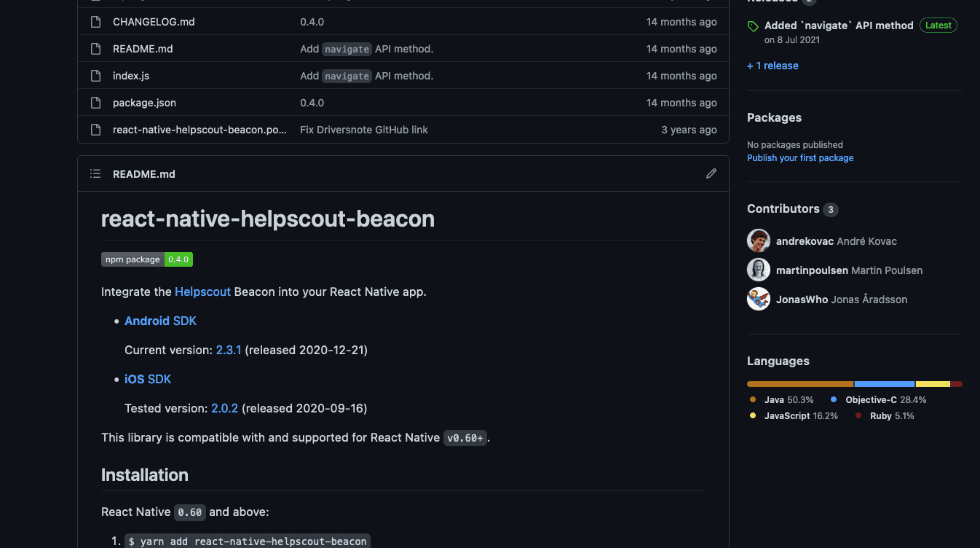Open the README.md file entry

143,49
